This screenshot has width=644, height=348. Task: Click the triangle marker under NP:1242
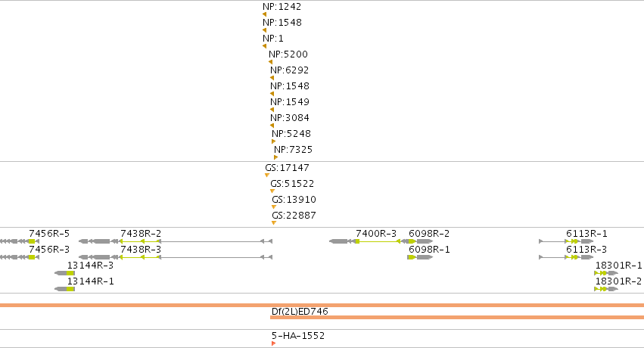coord(265,14)
